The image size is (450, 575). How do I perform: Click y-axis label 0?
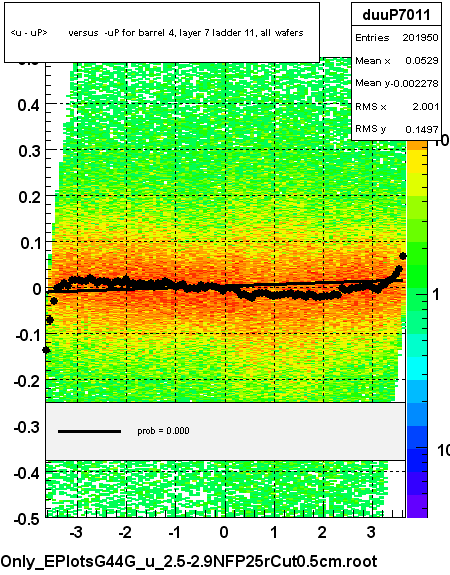click(37, 289)
